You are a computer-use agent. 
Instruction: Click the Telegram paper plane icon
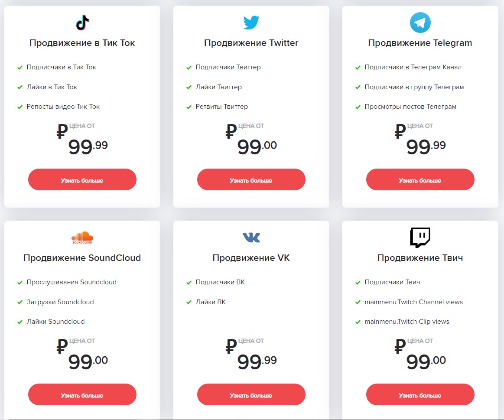tap(420, 23)
